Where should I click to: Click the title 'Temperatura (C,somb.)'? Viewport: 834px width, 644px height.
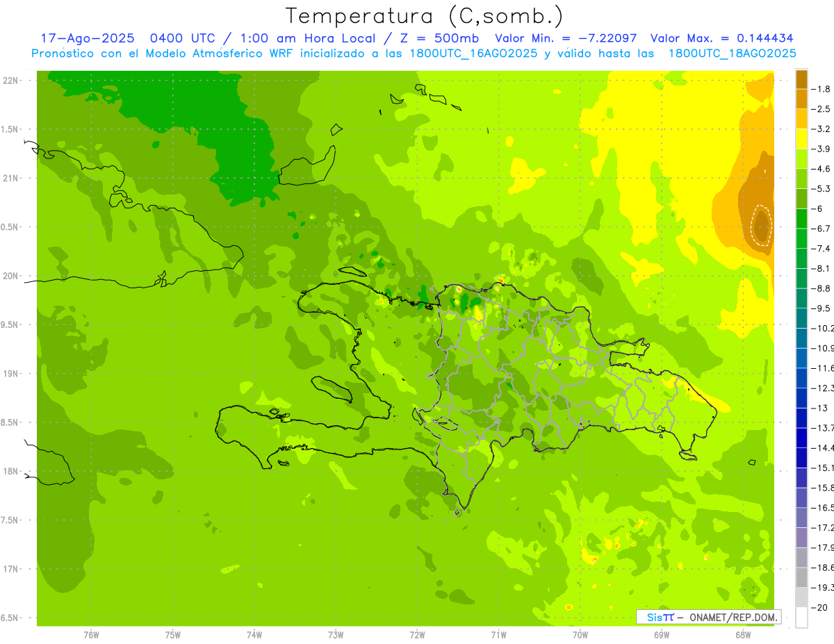point(424,16)
